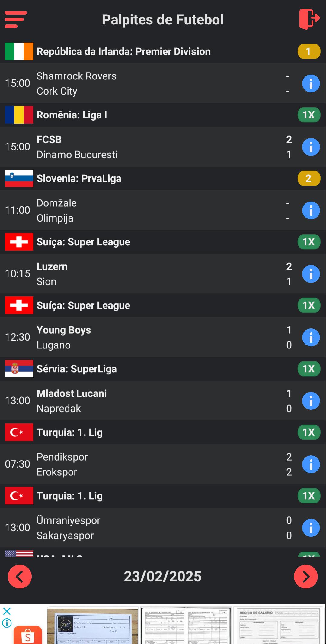The width and height of the screenshot is (326, 644).
Task: Tap the red exit door icon
Action: tap(309, 19)
